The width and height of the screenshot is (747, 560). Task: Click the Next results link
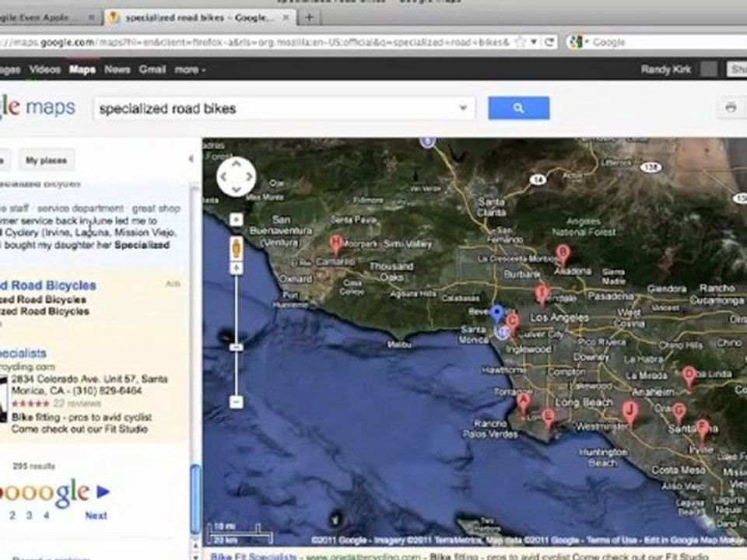(96, 515)
